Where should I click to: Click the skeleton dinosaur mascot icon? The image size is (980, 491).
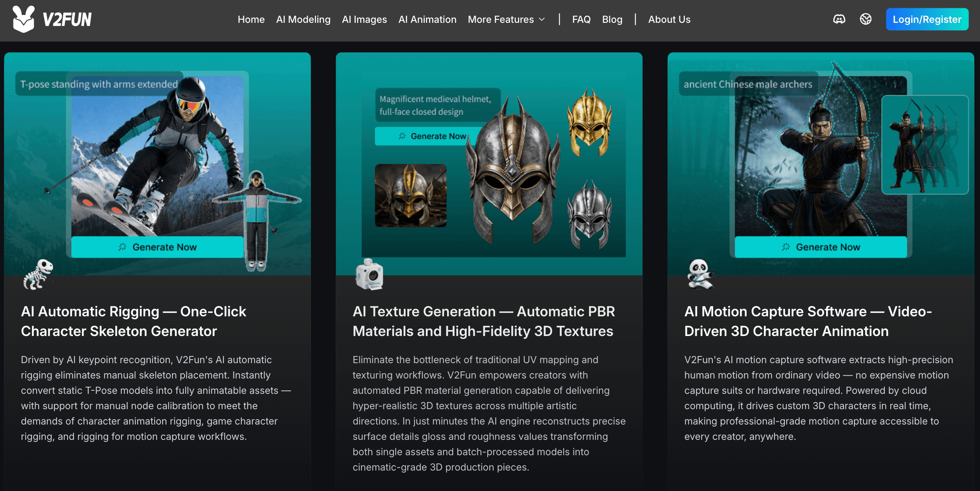coord(38,275)
